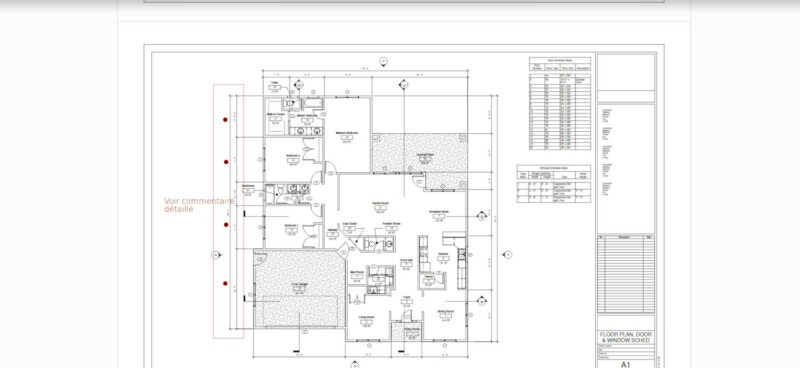Image resolution: width=800 pixels, height=368 pixels.
Task: Click the elevation marker left of the garage
Action: 216,255
